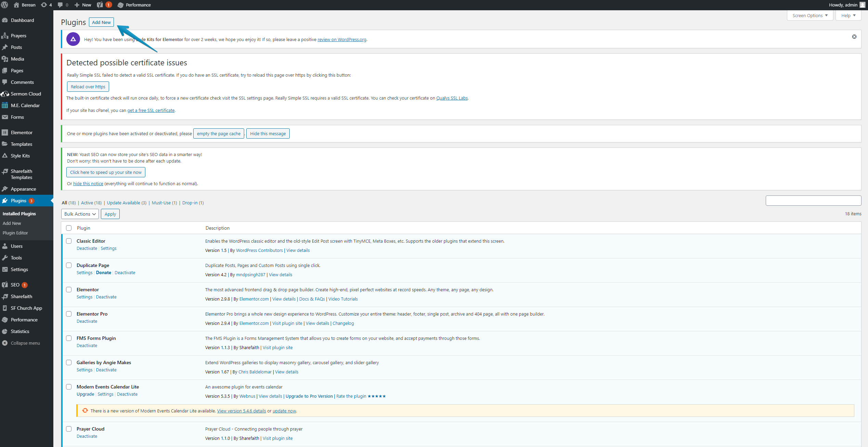Viewport: 868px width, 447px height.
Task: Click the Reload over https button
Action: (88, 87)
